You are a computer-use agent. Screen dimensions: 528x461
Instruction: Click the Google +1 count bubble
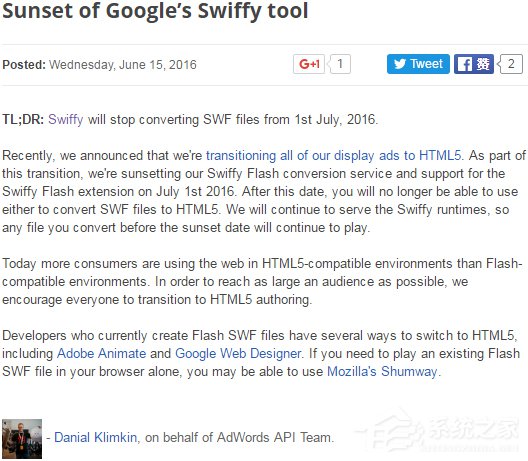(x=340, y=64)
